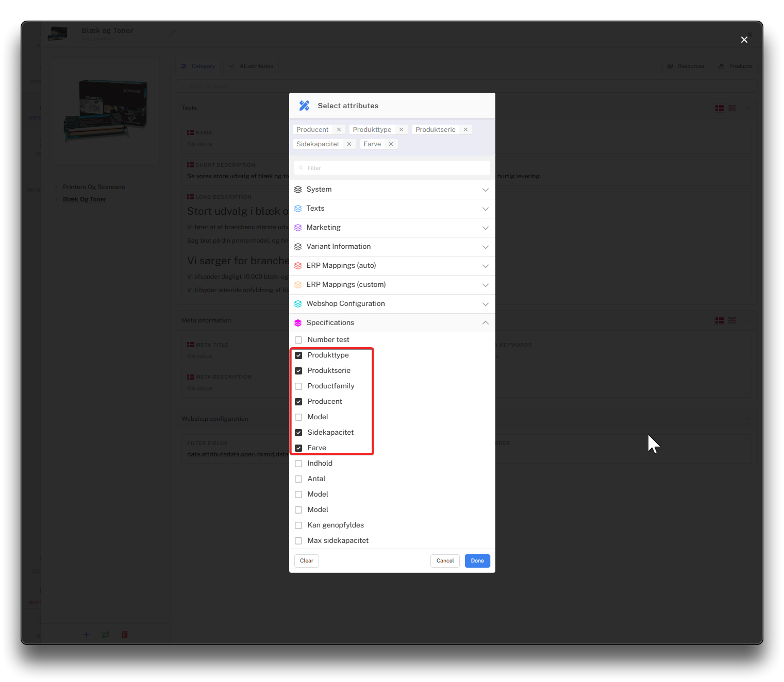Collapse the Texts section chevron in background
The width and height of the screenshot is (784, 682).
(747, 108)
